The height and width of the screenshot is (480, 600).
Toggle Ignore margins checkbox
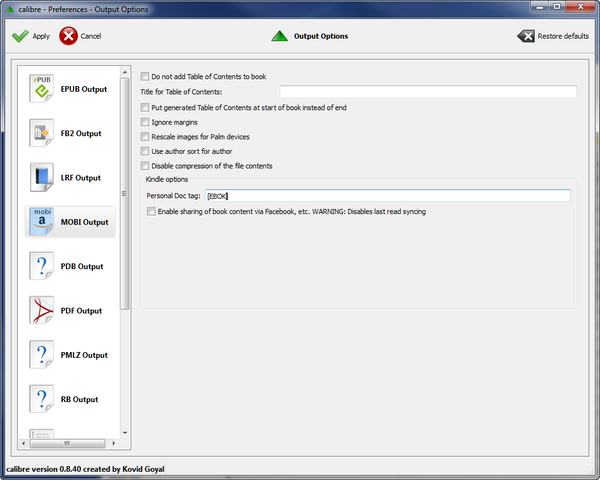click(145, 122)
